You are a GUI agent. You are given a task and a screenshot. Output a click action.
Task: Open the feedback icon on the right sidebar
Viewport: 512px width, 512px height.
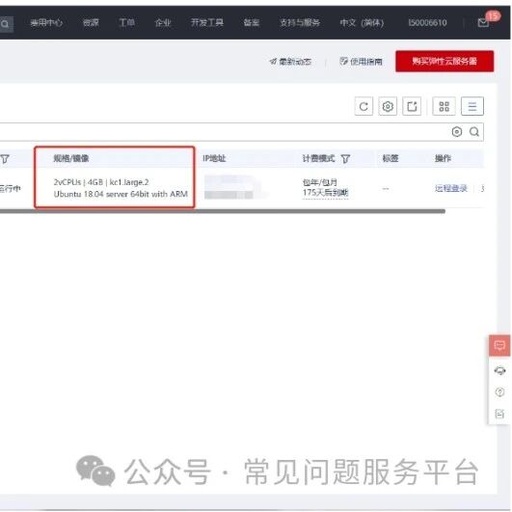point(500,414)
